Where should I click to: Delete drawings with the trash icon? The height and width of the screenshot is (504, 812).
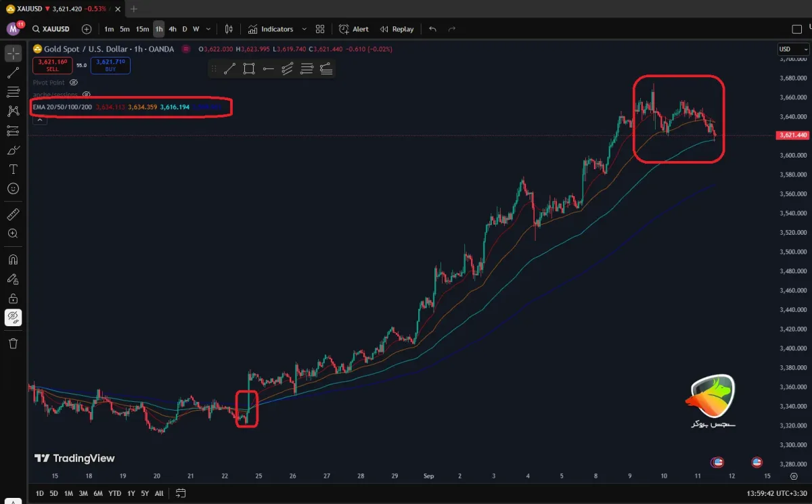13,343
